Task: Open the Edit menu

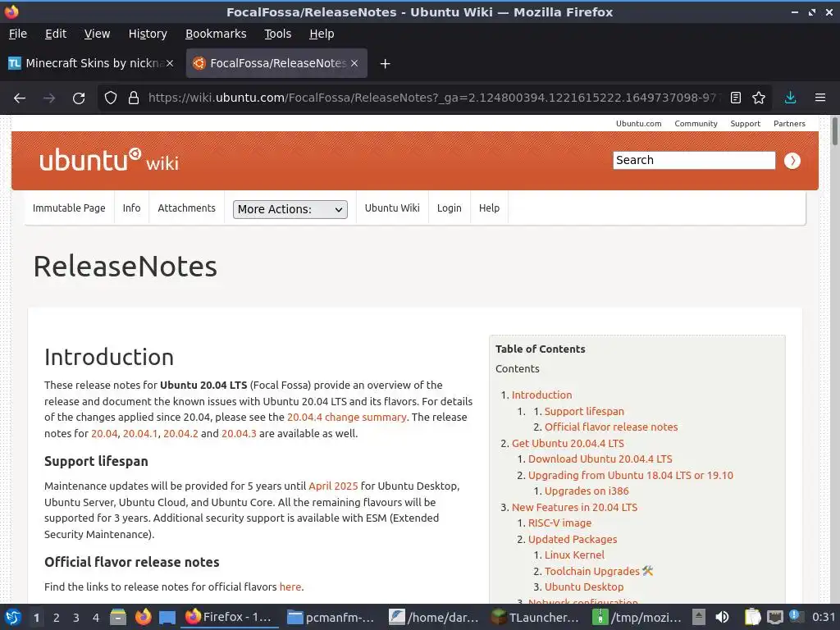Action: click(56, 34)
